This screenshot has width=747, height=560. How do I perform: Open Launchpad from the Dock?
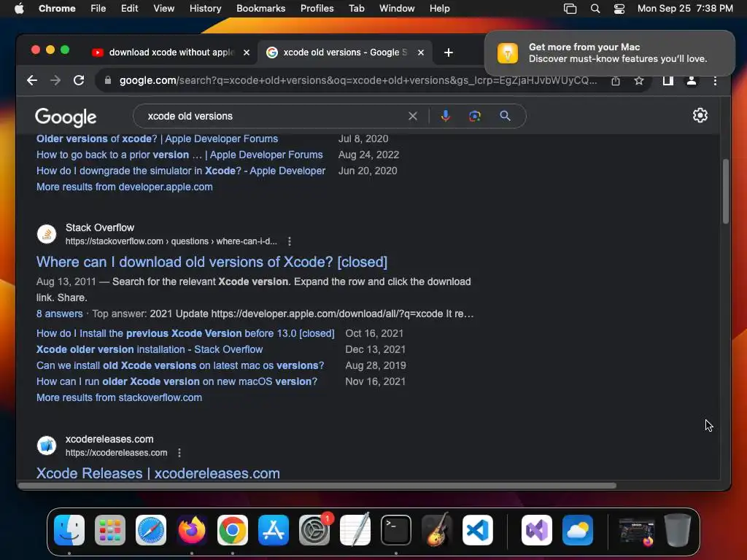click(x=110, y=530)
